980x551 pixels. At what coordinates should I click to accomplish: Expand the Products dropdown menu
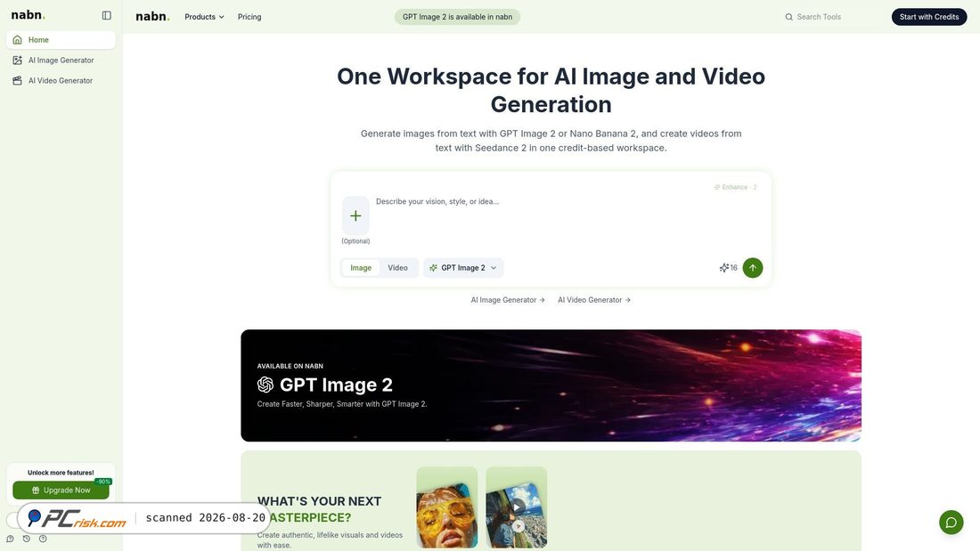click(x=204, y=17)
